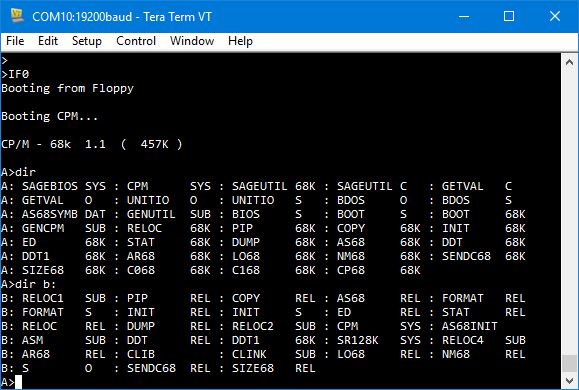This screenshot has width=579, height=390.
Task: Click the RELOC2 file name
Action: coord(253,326)
